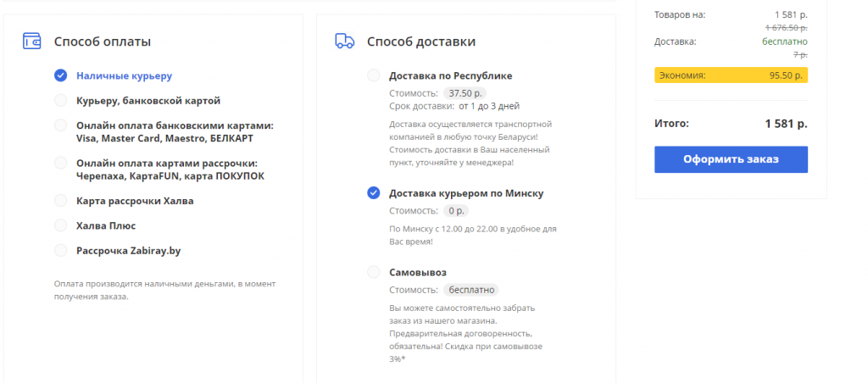Select Наличные курьеру payment option

(x=60, y=75)
